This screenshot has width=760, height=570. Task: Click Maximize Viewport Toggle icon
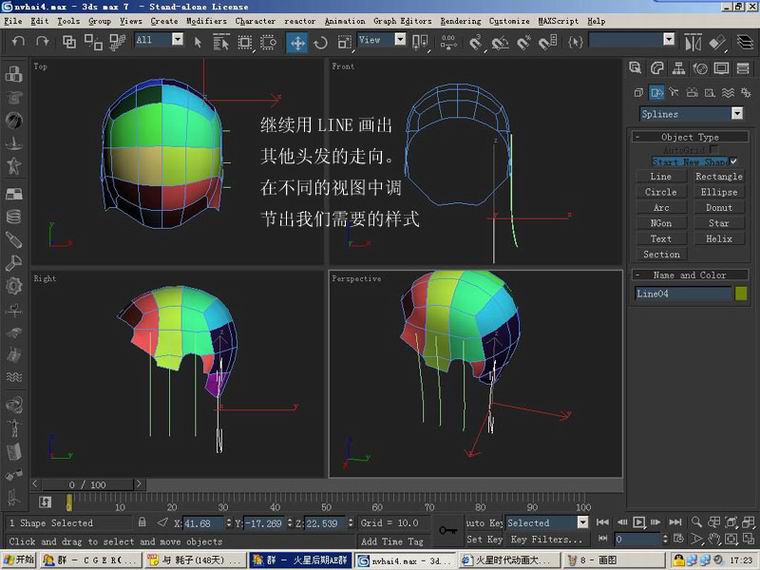point(748,538)
